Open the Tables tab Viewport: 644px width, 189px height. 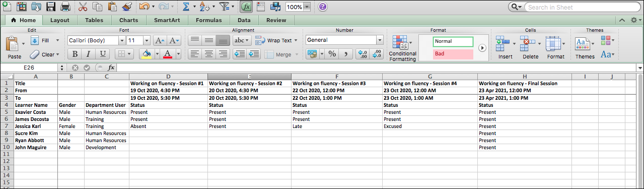point(94,21)
